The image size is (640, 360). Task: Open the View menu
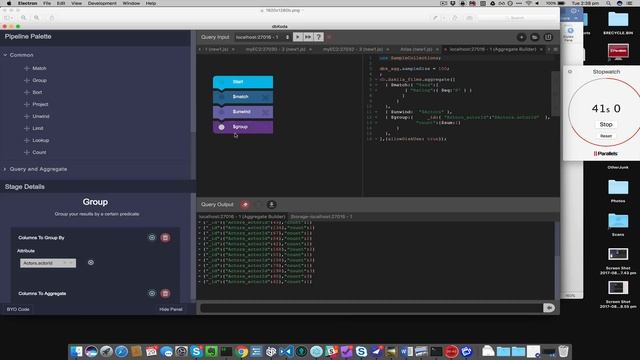[x=76, y=3]
